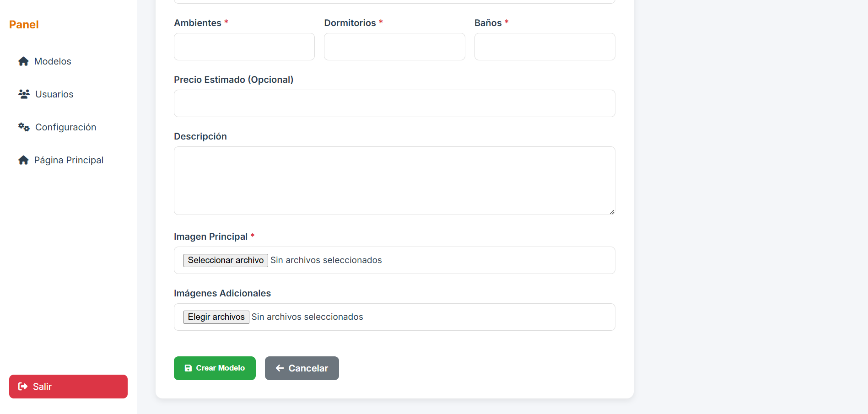Viewport: 868px width, 414px height.
Task: Open the Configuración page
Action: [x=65, y=127]
